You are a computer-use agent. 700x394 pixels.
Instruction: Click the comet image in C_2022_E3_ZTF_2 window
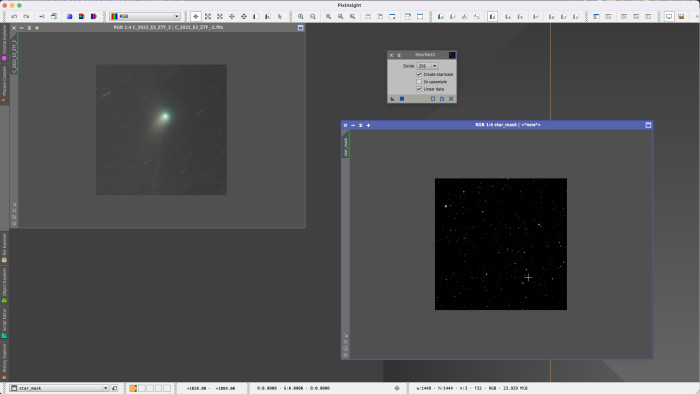(x=161, y=129)
